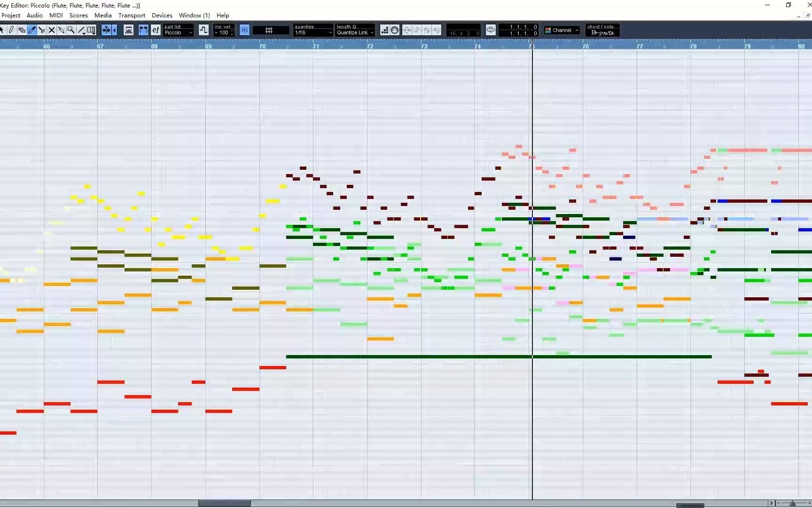Click bar 78 in the ruler
This screenshot has height=508, width=812.
[x=694, y=46]
